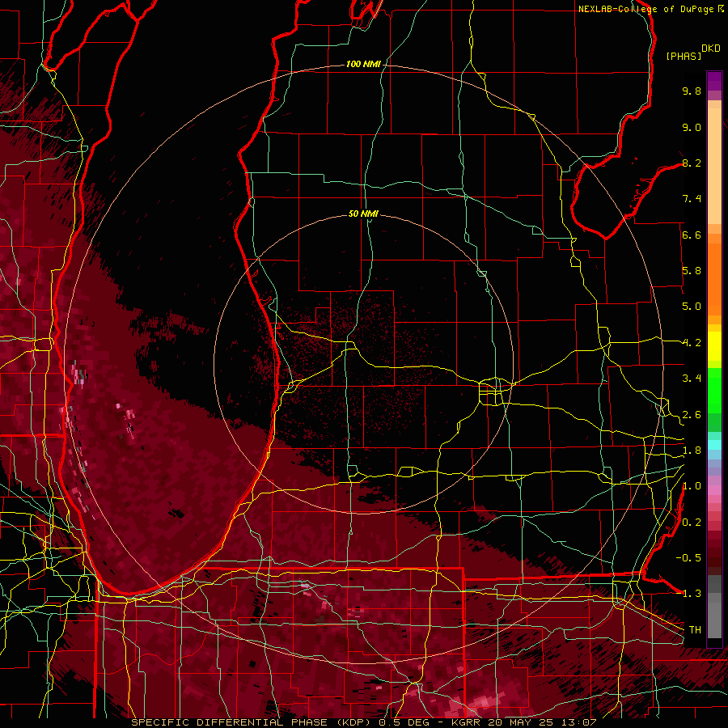Click the NEXLAB-College of DuPage watermark text

(x=651, y=9)
